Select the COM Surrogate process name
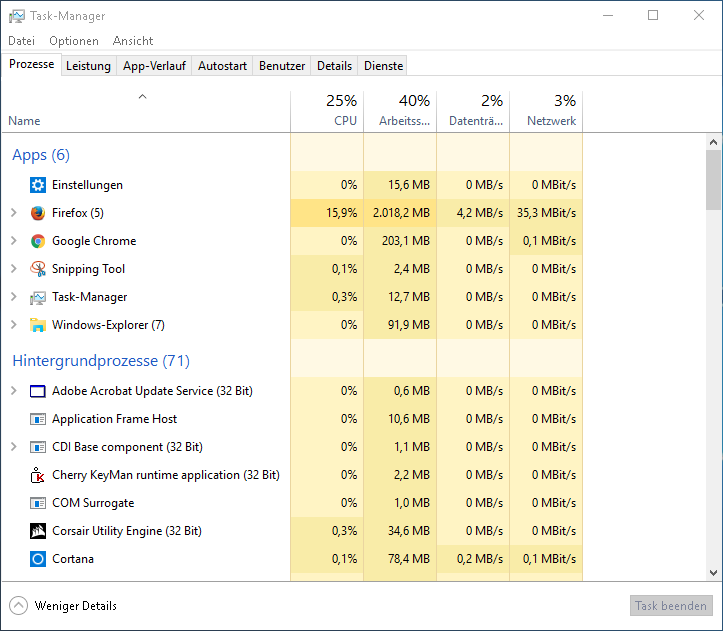Viewport: 723px width, 631px height. tap(93, 503)
